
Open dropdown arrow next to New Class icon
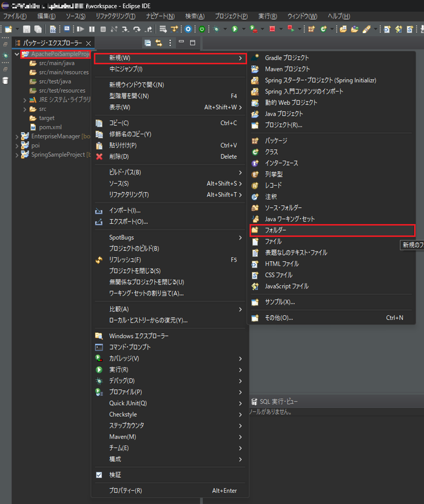tap(332, 29)
